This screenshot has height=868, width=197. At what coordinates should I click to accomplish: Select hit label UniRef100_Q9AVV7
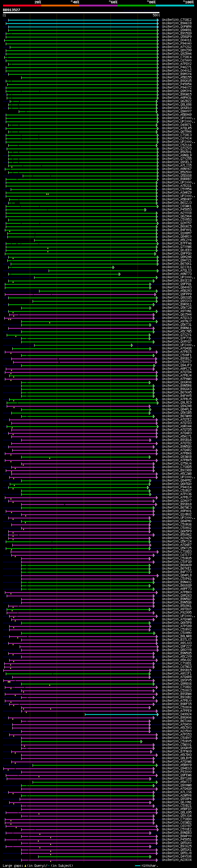(176, 111)
